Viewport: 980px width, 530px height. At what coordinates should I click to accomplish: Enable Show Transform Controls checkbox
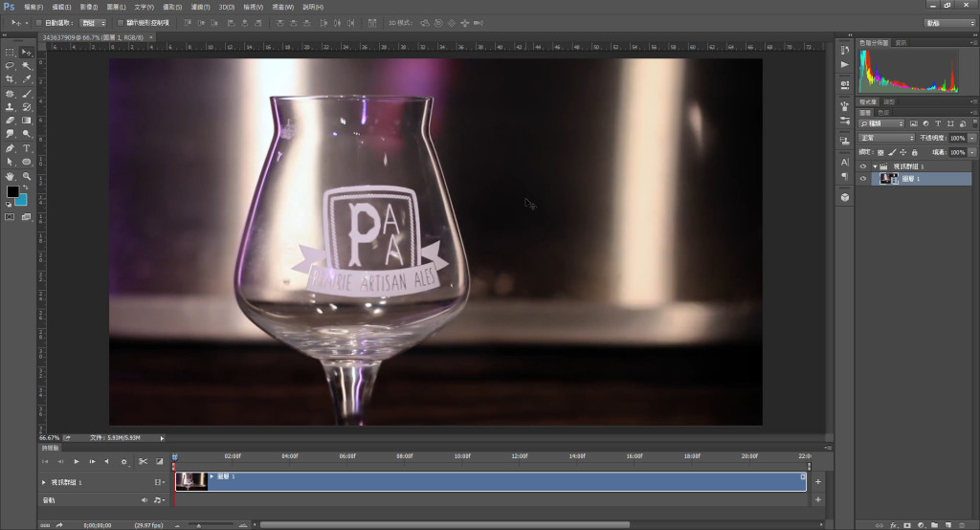(x=120, y=23)
